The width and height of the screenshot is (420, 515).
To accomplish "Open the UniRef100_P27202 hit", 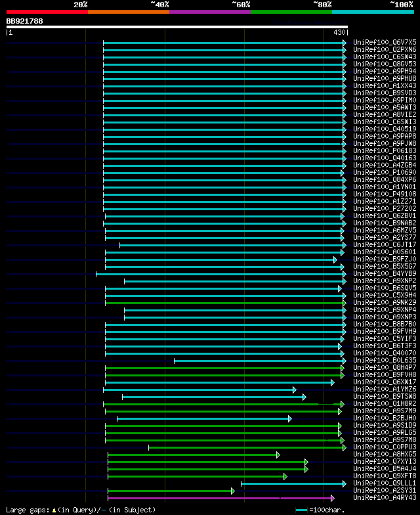I will (385, 209).
